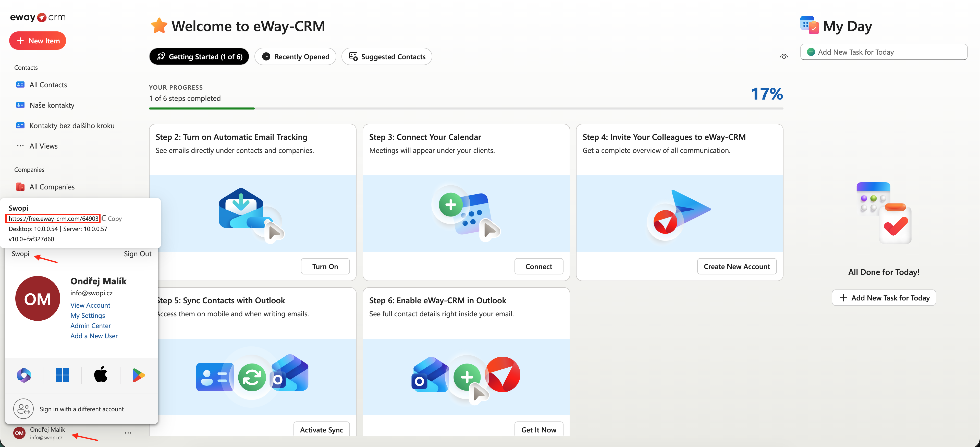Click Sign Out

137,254
